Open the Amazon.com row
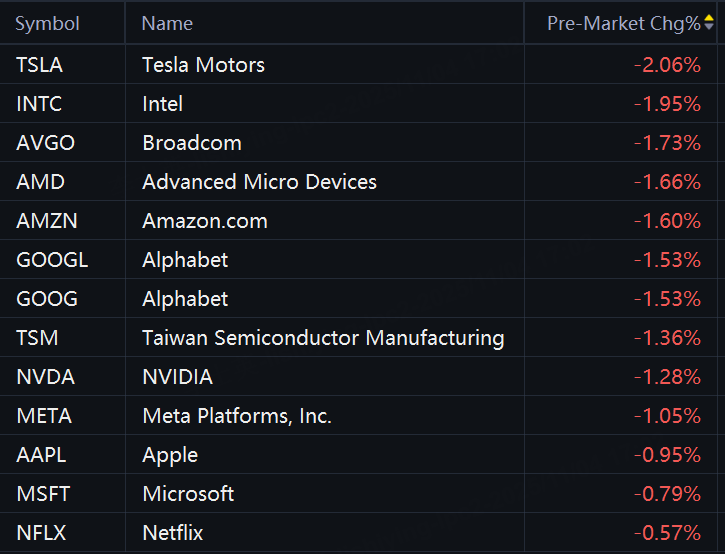 pyautogui.click(x=204, y=221)
